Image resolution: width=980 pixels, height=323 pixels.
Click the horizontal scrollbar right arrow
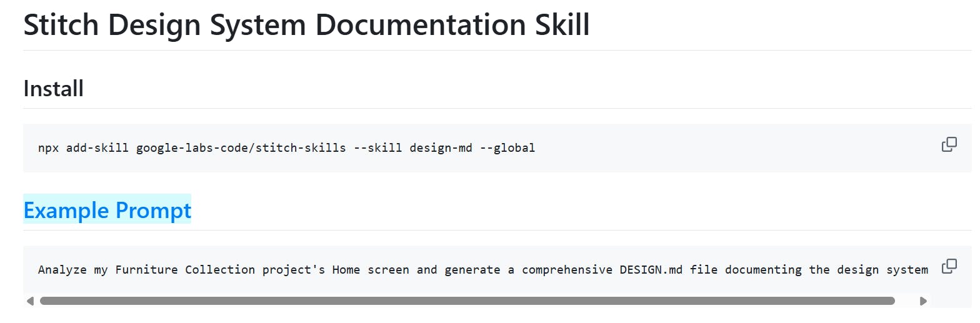tap(924, 301)
